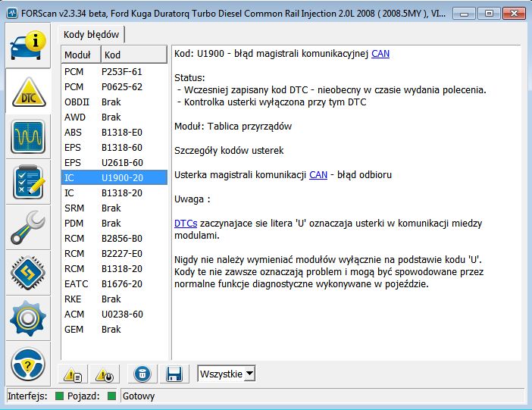
Task: Select the IC B1318-20 row
Action: pyautogui.click(x=114, y=192)
